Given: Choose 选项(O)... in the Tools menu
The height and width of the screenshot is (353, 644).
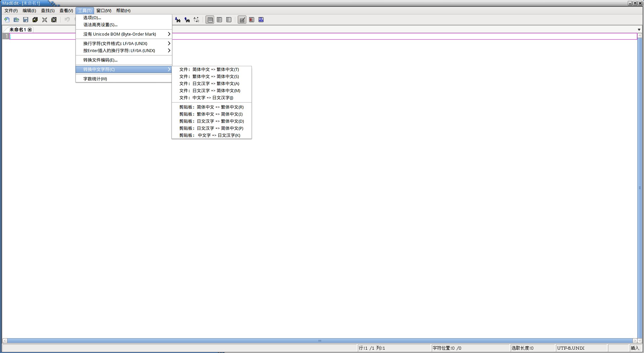Looking at the screenshot, I should click(124, 18).
